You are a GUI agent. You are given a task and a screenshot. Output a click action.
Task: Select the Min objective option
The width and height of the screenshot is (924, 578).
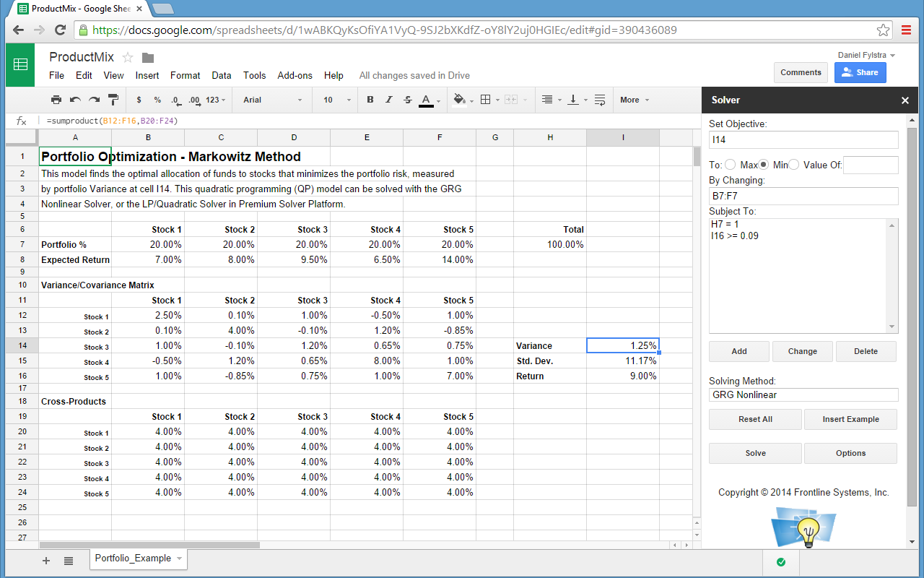pyautogui.click(x=764, y=165)
